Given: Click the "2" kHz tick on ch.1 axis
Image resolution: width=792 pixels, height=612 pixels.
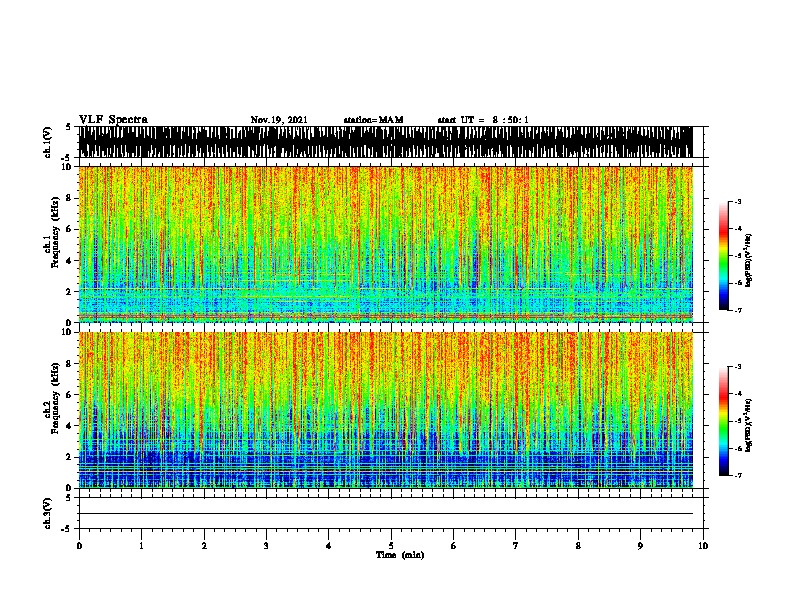Looking at the screenshot, I should [70, 292].
